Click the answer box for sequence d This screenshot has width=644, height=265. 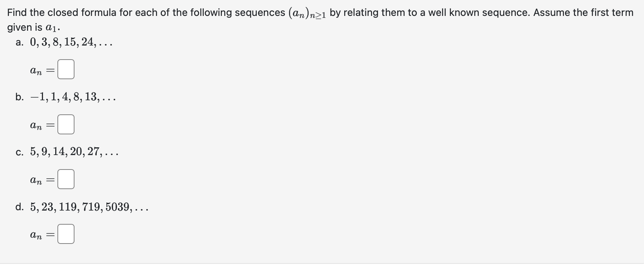pyautogui.click(x=66, y=234)
